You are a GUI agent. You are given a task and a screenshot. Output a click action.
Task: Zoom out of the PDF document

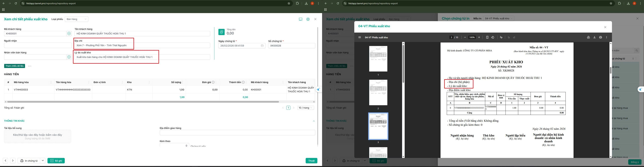465,37
